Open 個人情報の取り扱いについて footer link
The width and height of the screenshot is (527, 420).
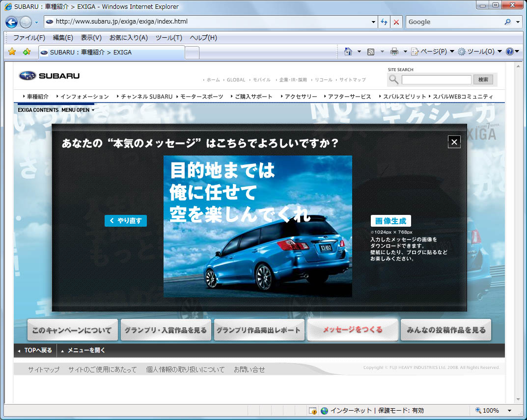coord(185,369)
